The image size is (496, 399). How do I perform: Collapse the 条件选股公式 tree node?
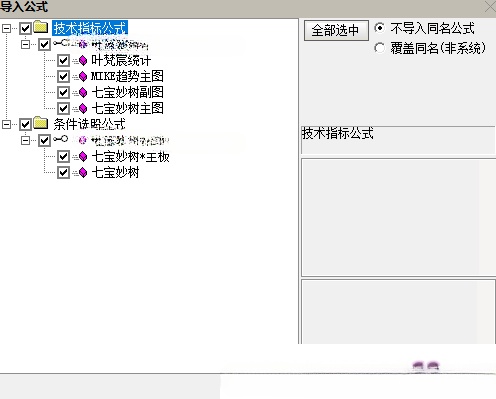(6, 125)
